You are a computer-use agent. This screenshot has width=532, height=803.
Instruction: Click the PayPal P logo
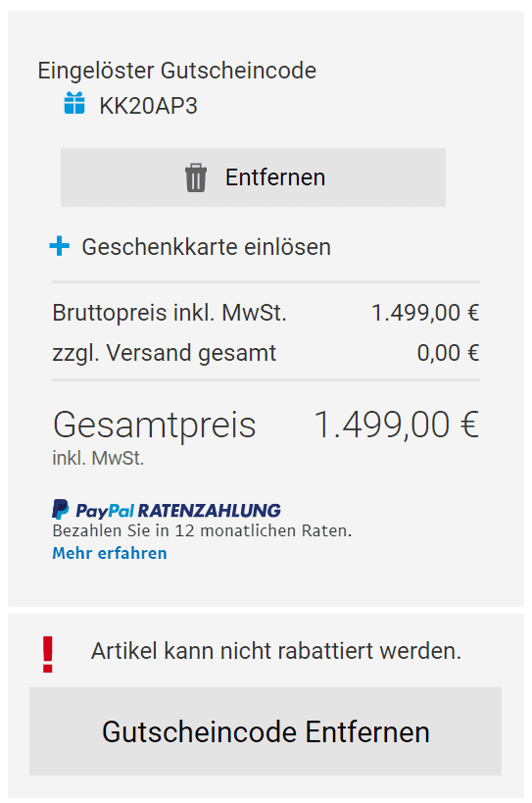tap(61, 510)
